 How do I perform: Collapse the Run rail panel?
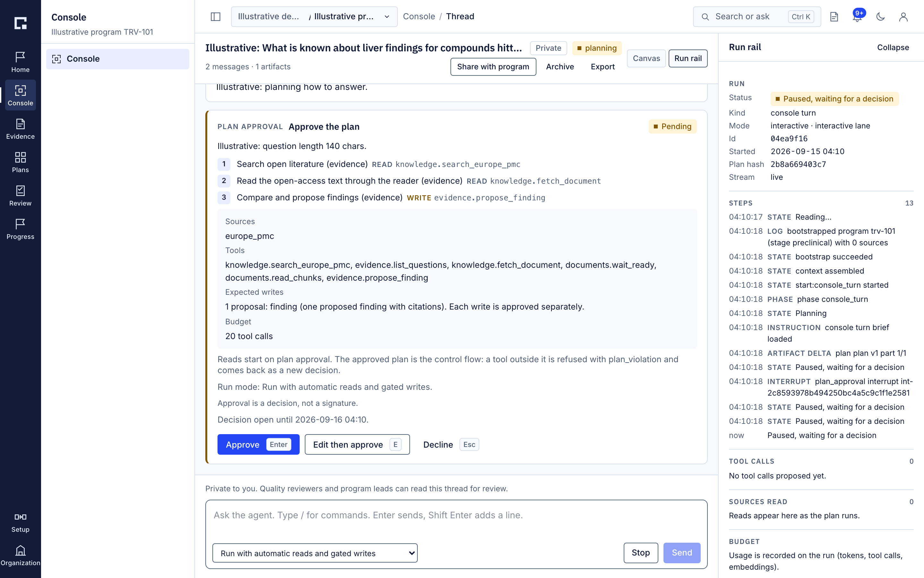pyautogui.click(x=893, y=48)
